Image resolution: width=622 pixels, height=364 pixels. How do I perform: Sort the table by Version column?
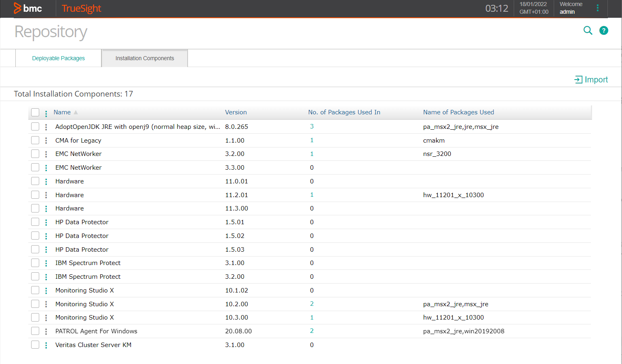tap(236, 112)
